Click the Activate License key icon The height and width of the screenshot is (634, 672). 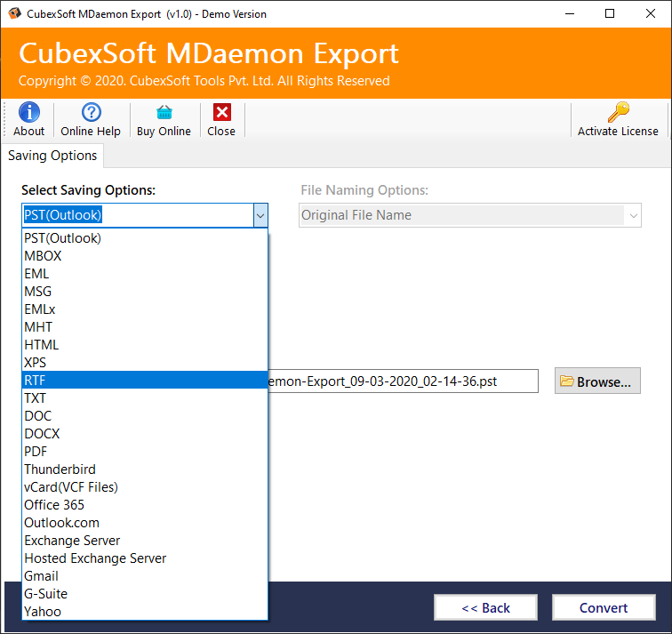pos(618,113)
